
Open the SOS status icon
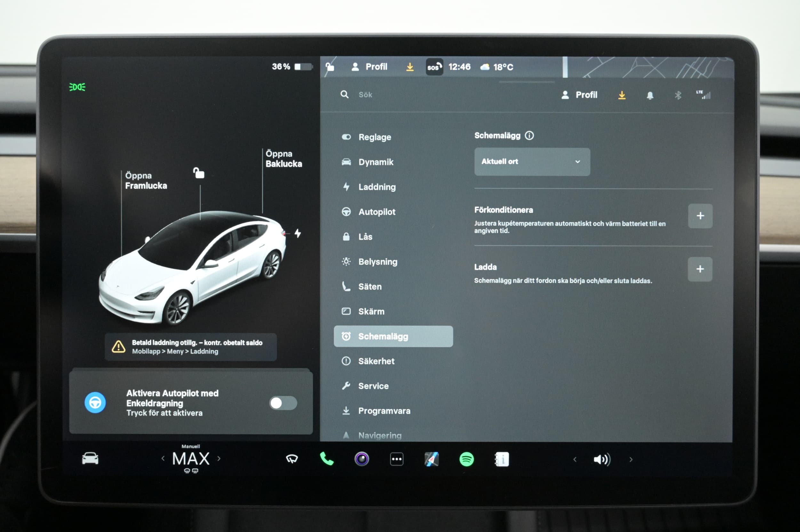pyautogui.click(x=434, y=67)
